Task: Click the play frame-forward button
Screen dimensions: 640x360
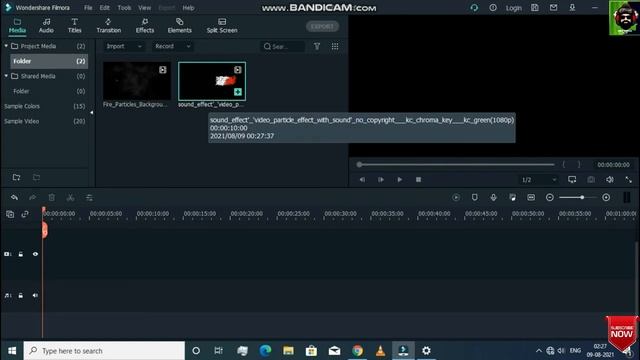Action: [381, 180]
